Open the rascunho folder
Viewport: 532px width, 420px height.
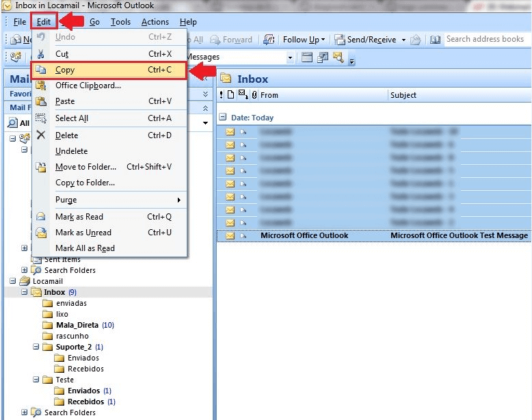coord(72,336)
